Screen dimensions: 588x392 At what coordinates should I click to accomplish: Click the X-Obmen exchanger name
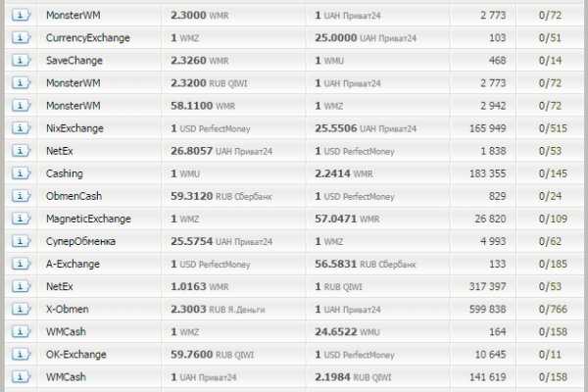[68, 309]
